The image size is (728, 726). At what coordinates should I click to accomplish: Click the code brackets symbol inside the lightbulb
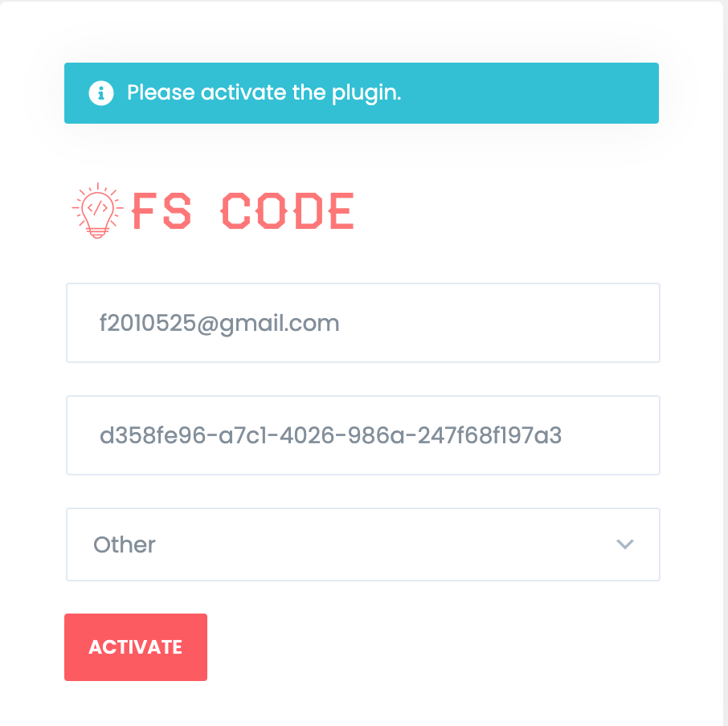pos(97,207)
